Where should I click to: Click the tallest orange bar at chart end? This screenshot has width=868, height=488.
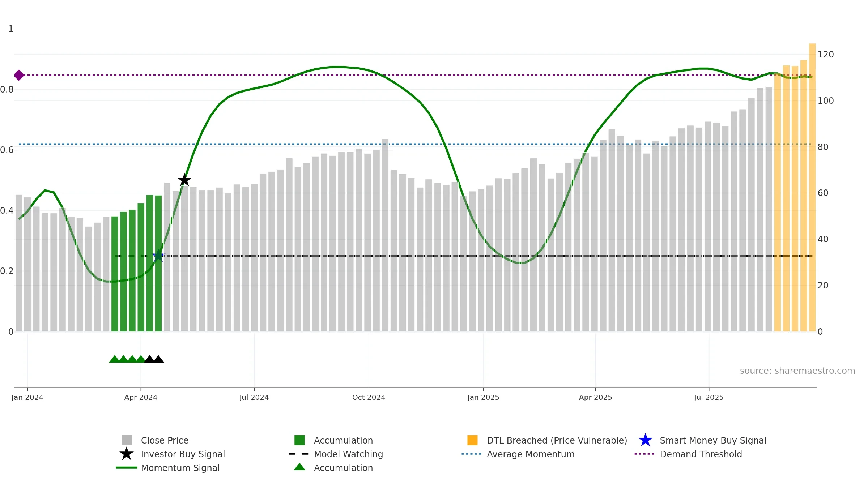(812, 187)
